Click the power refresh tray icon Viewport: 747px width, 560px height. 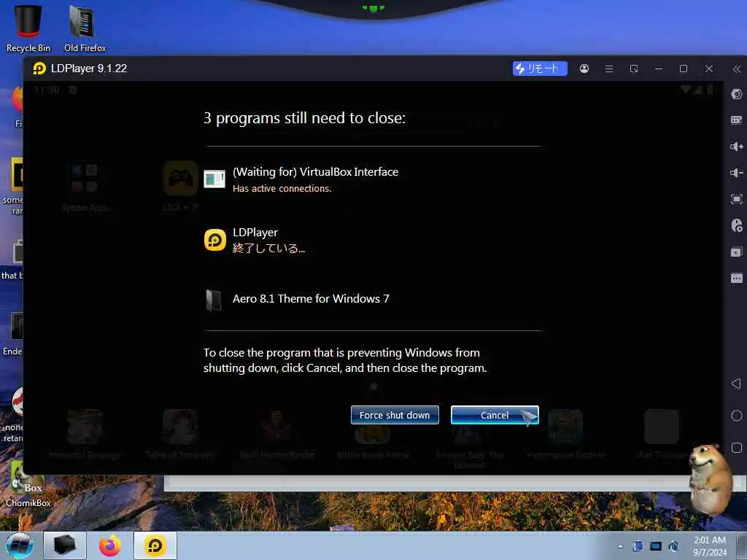(x=673, y=546)
